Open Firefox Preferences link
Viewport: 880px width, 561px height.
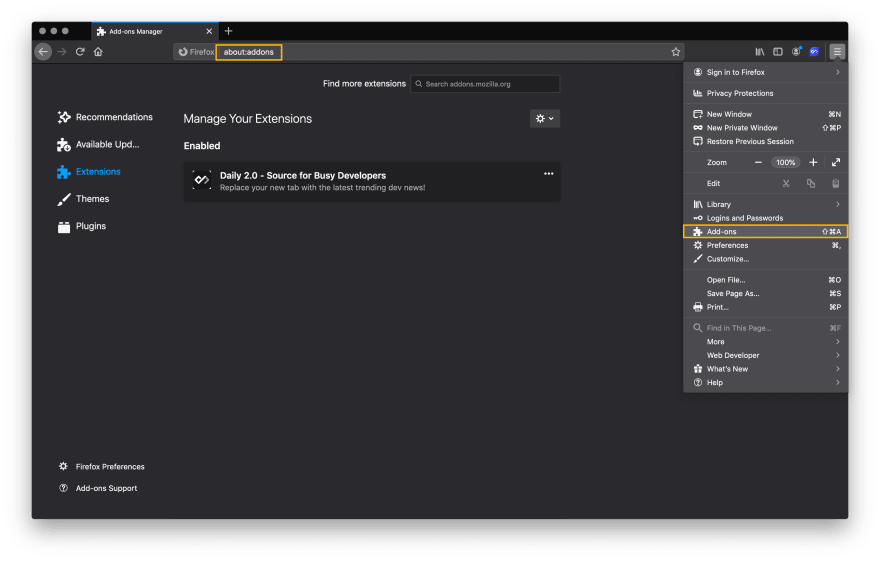coord(102,466)
